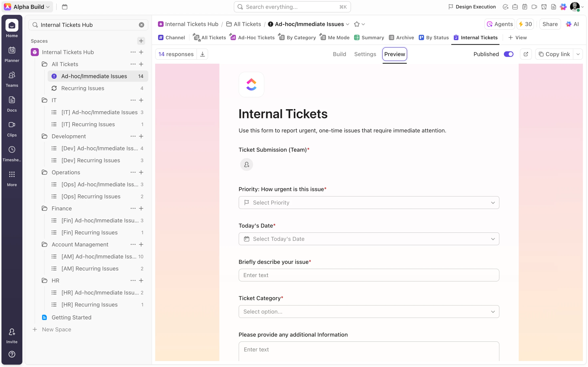The width and height of the screenshot is (588, 367).
Task: Record a clip with the video camera icon
Action: 534,7
